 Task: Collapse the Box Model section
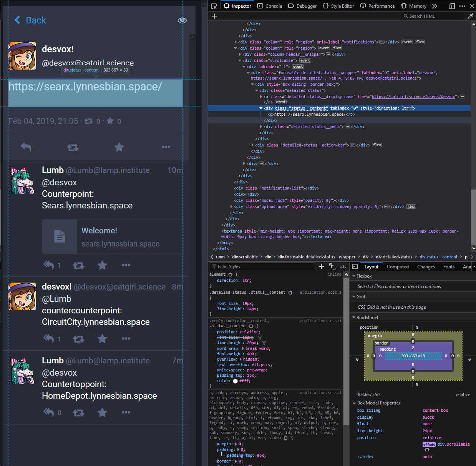(x=354, y=318)
